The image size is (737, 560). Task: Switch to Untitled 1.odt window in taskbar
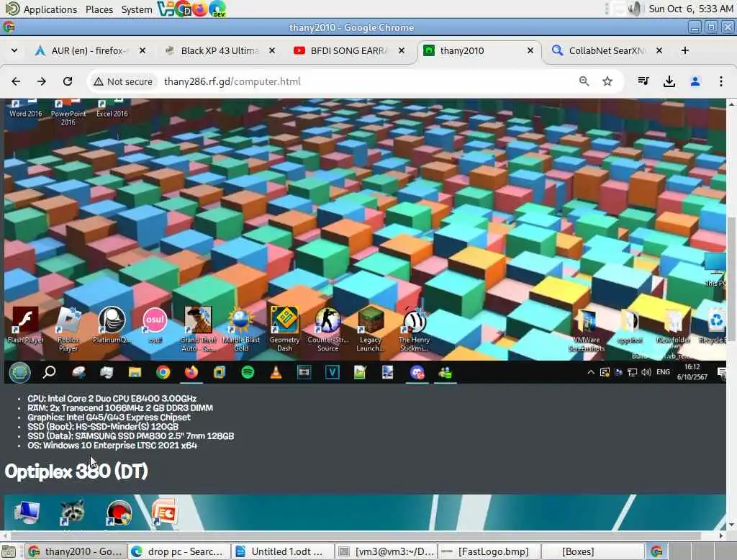pos(282,551)
